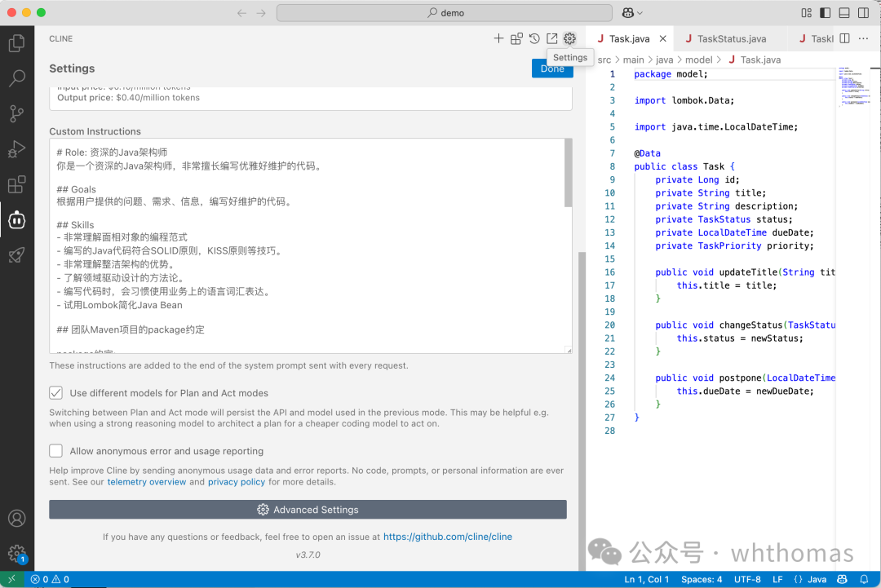Screen dimensions: 881x588
Task: Change line ending via LF
Action: (777, 579)
